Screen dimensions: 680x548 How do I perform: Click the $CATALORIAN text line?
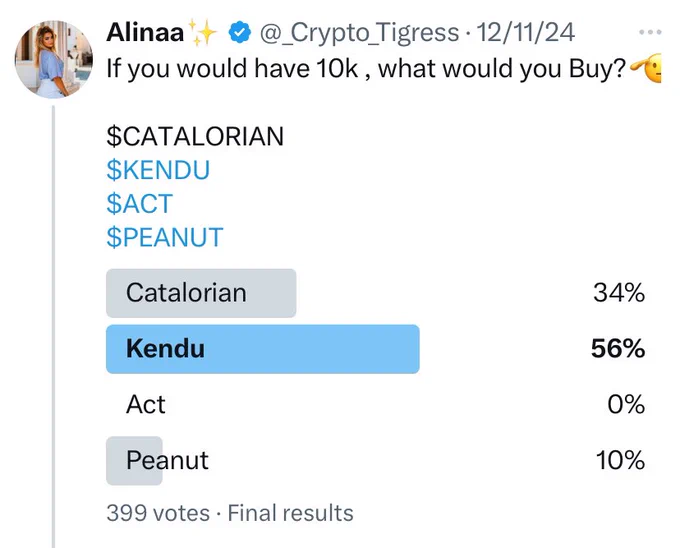(195, 136)
